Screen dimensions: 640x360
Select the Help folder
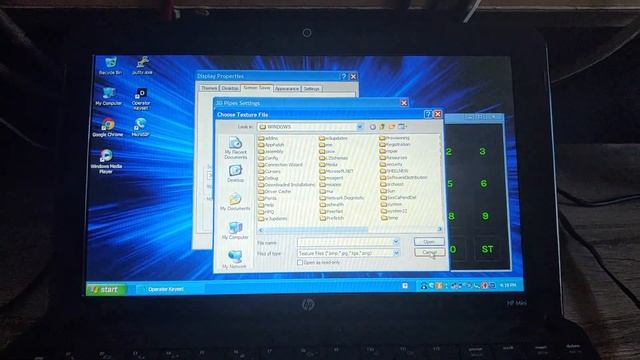click(267, 205)
